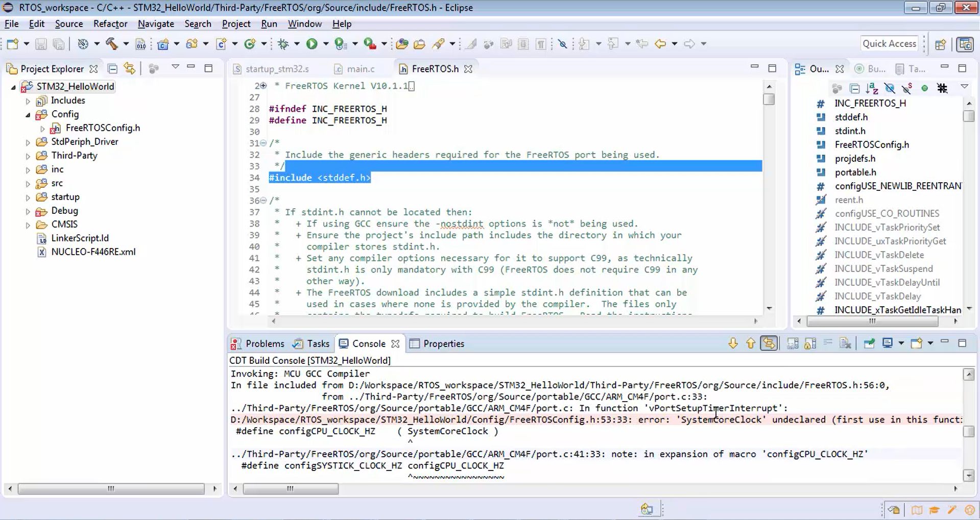
Task: Jump to next error in Console
Action: pos(733,343)
